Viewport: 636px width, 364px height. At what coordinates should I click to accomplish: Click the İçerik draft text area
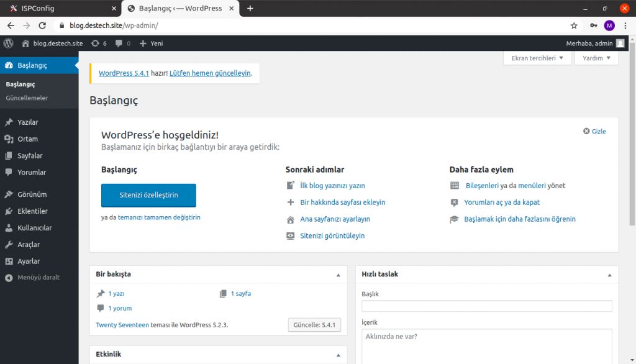[487, 347]
